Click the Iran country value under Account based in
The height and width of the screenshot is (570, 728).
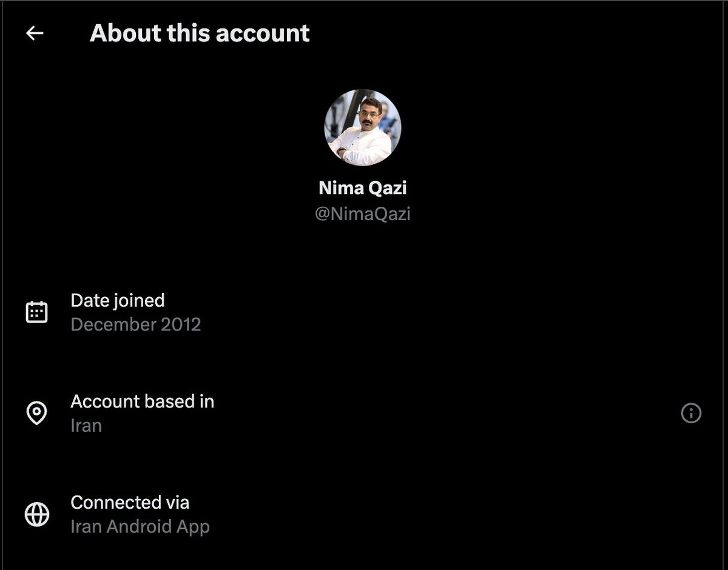click(86, 426)
